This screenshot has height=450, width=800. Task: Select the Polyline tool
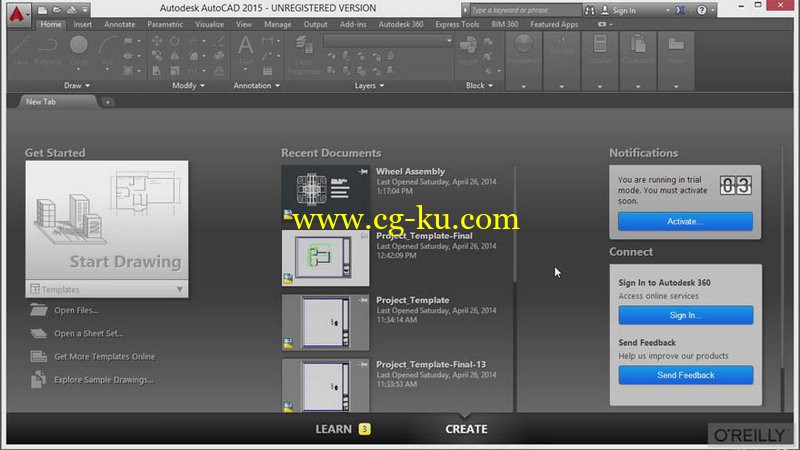point(47,50)
